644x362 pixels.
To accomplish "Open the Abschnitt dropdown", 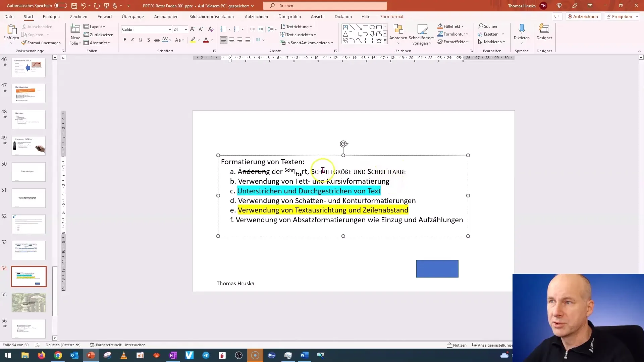I will (x=97, y=43).
